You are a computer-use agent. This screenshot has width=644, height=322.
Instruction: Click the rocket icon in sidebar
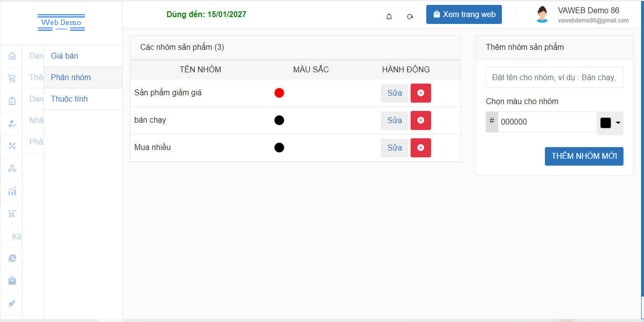pos(12,303)
